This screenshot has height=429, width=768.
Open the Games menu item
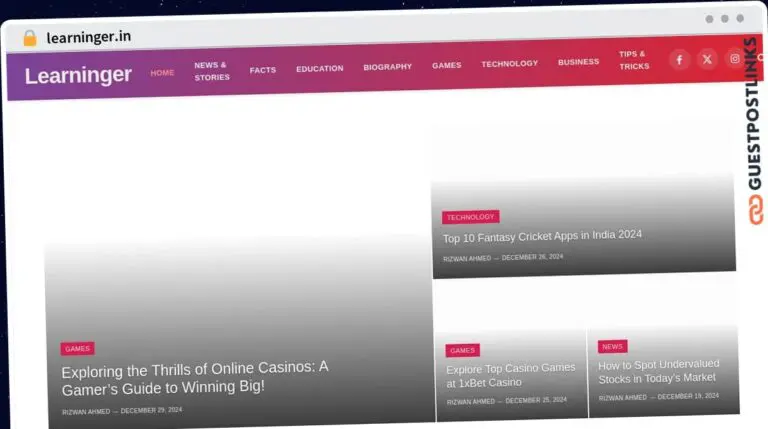coord(446,65)
